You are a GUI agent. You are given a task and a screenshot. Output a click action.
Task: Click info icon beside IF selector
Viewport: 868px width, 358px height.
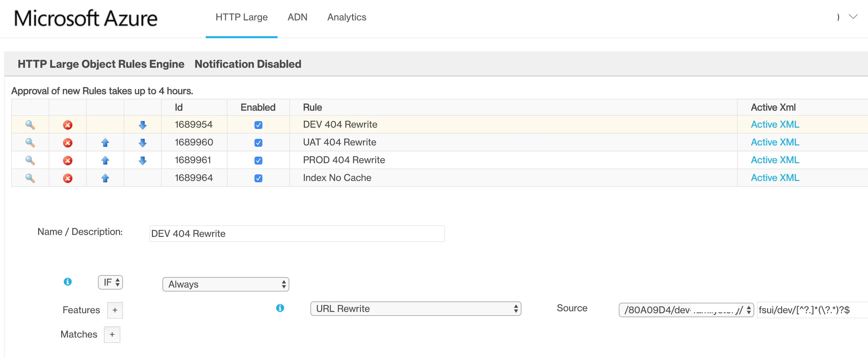coord(68,281)
